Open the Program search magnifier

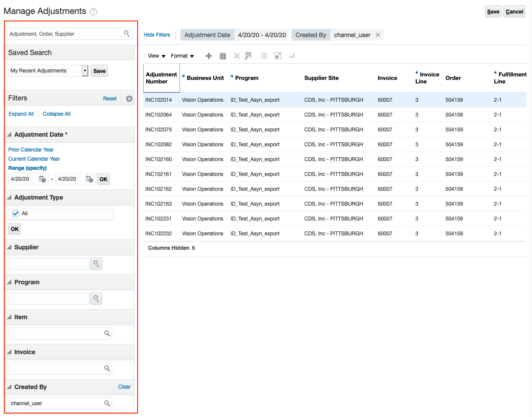(96, 299)
